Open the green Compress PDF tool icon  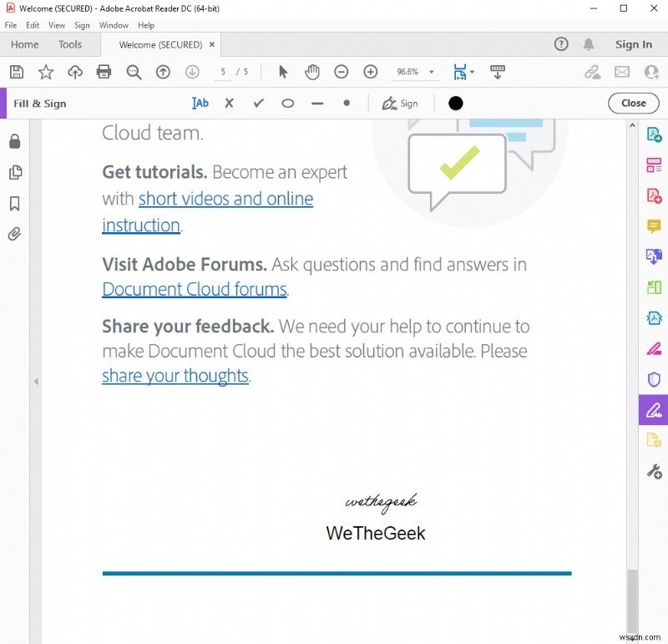pyautogui.click(x=654, y=287)
